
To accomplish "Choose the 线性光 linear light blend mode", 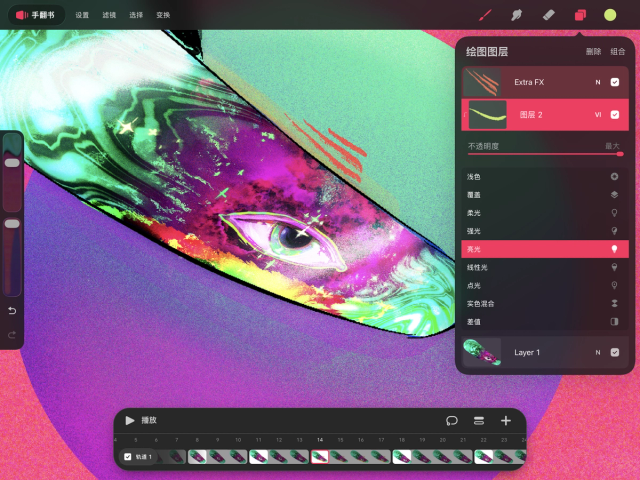I will pos(545,267).
